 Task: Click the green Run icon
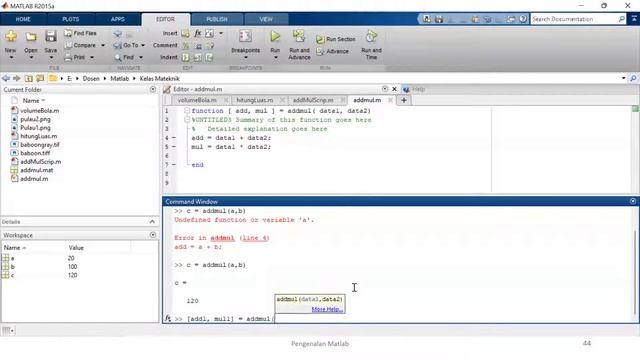click(275, 36)
